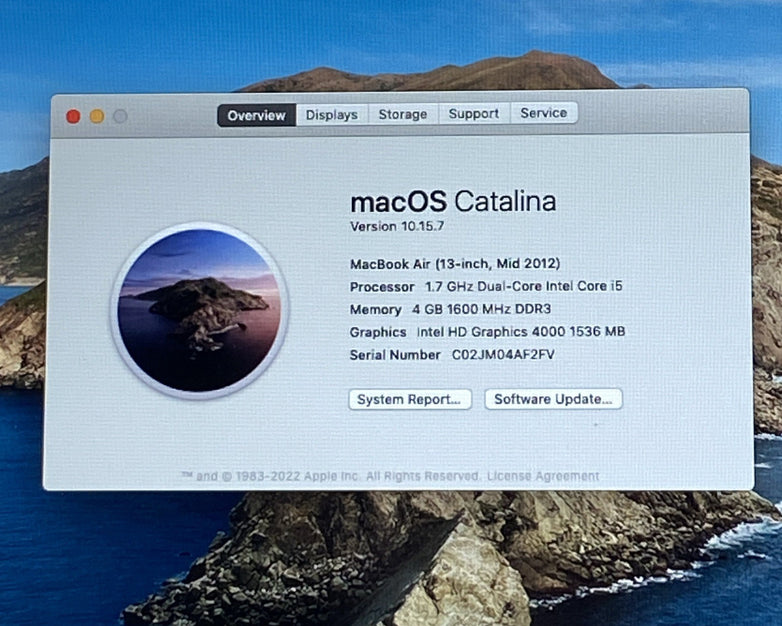
Task: Click the grayed-out zoom window button
Action: 120,116
